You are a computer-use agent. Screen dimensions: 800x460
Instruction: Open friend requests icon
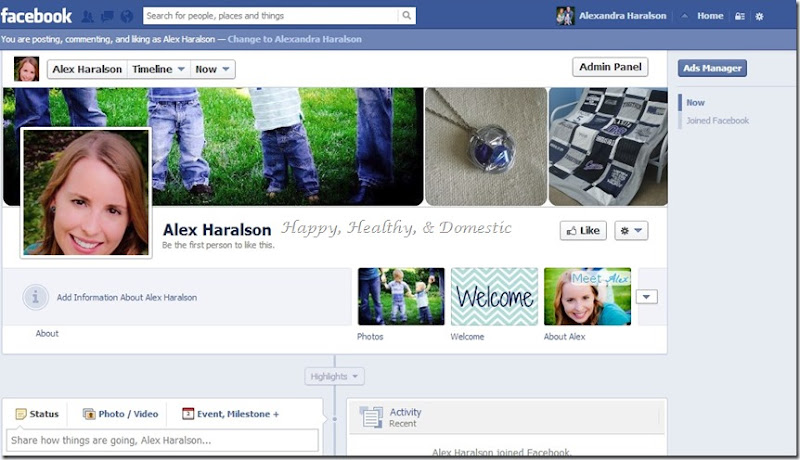tap(88, 17)
